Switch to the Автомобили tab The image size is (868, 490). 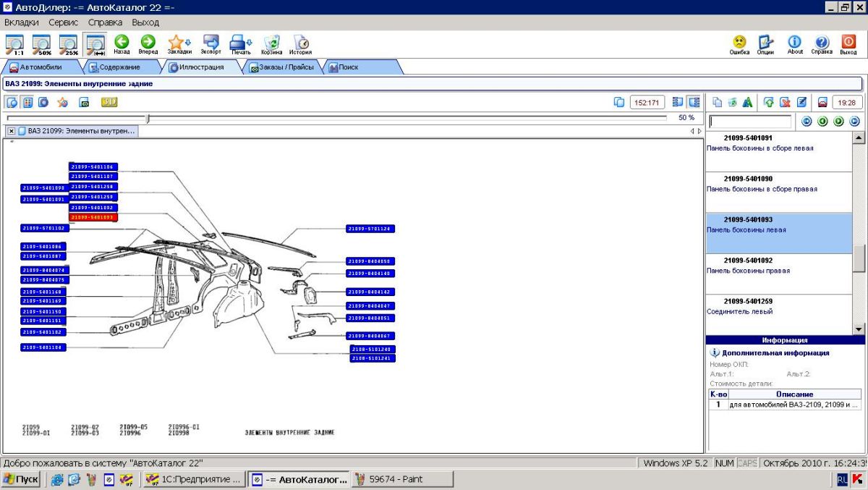pos(41,67)
